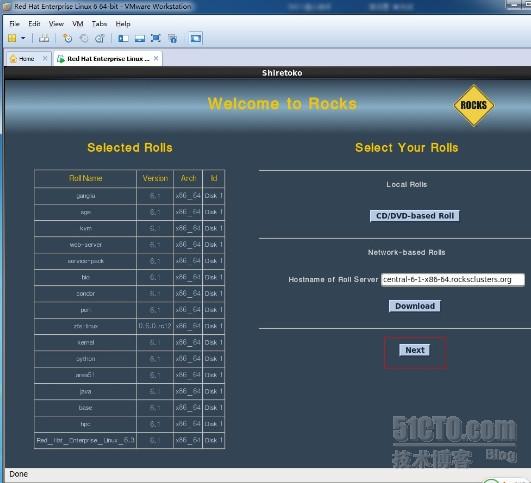This screenshot has height=483, width=531.
Task: Select the hpc roll row
Action: click(x=129, y=424)
